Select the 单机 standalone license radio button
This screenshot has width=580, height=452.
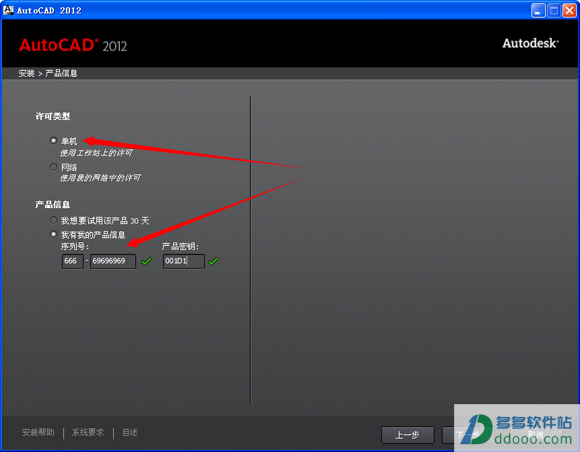pyautogui.click(x=54, y=141)
